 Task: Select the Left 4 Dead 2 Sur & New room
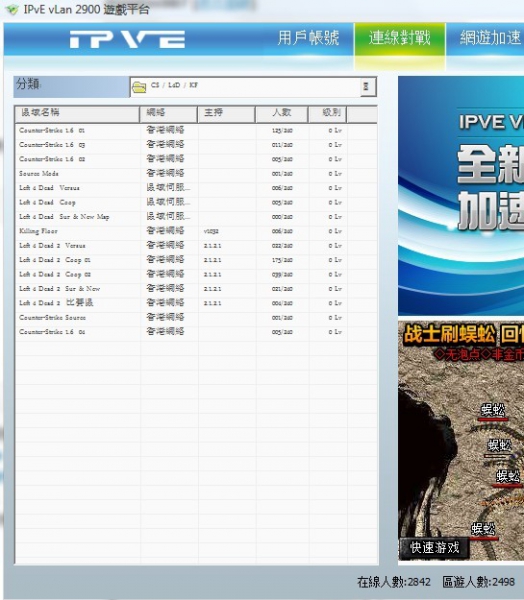click(x=196, y=289)
